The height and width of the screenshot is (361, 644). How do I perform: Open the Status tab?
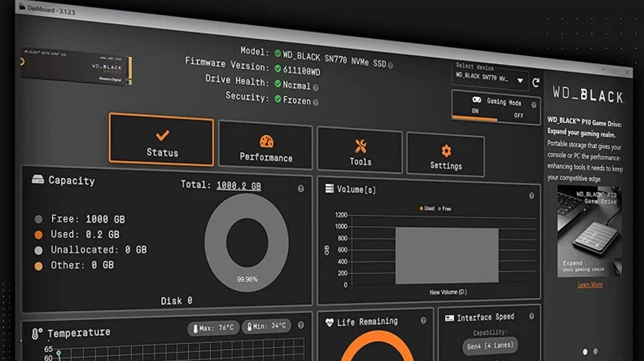(x=162, y=139)
